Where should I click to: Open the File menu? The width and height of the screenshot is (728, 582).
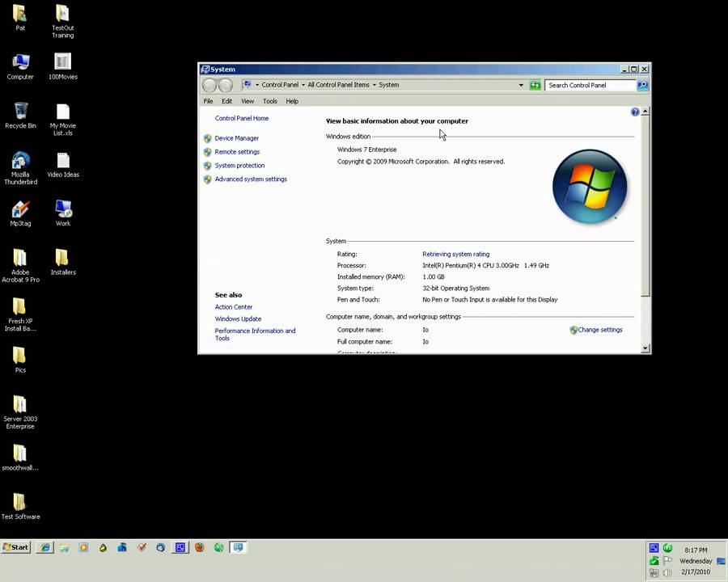tap(208, 101)
